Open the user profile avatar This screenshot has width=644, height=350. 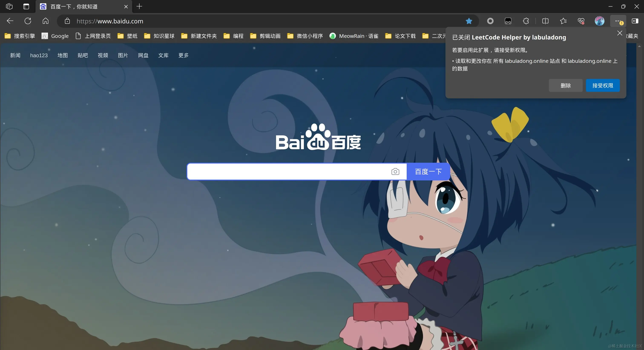click(x=599, y=21)
